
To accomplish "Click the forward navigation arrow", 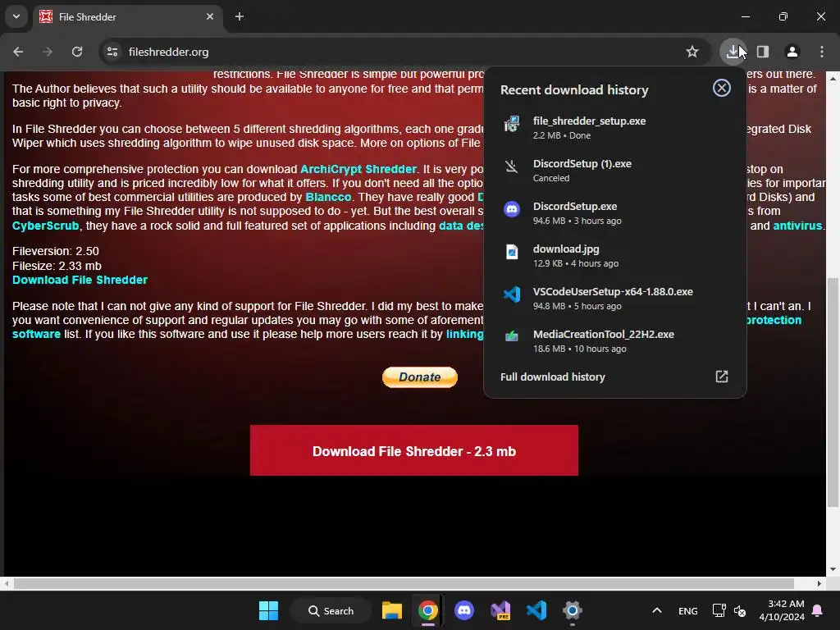I will (48, 52).
